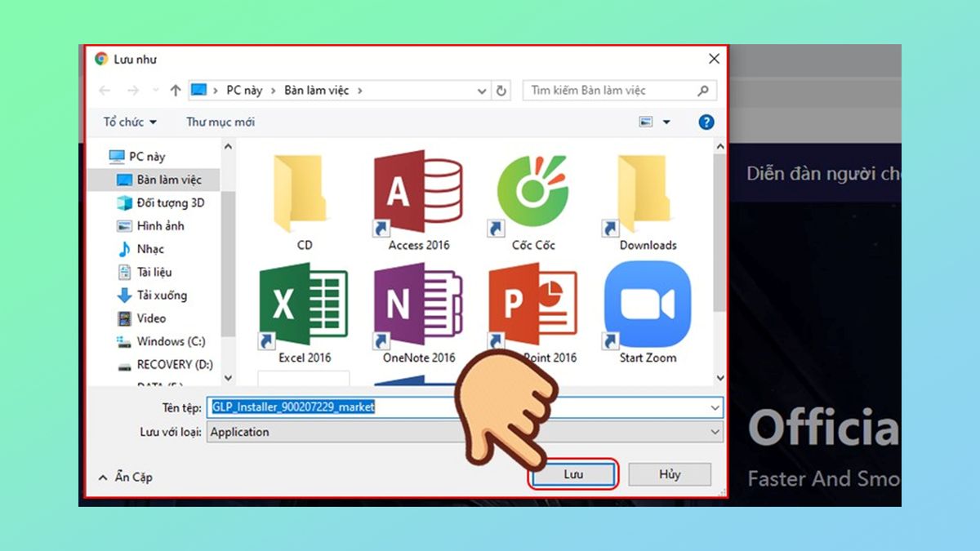
Task: Select Bàn làm việc in sidebar
Action: 158,179
